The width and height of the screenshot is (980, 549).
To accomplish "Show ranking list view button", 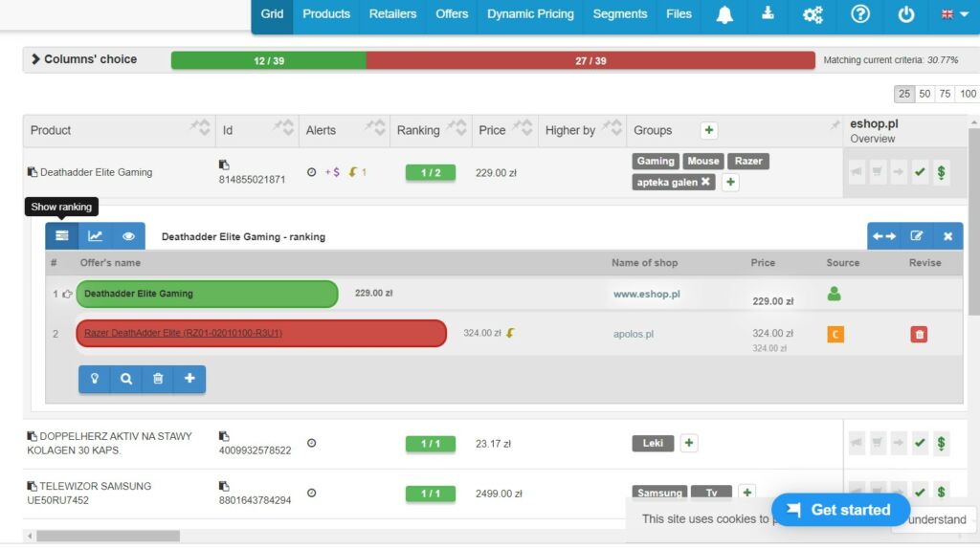I will coord(62,236).
